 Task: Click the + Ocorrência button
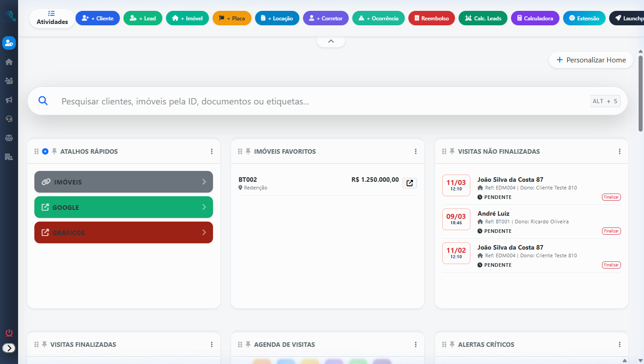pyautogui.click(x=379, y=18)
